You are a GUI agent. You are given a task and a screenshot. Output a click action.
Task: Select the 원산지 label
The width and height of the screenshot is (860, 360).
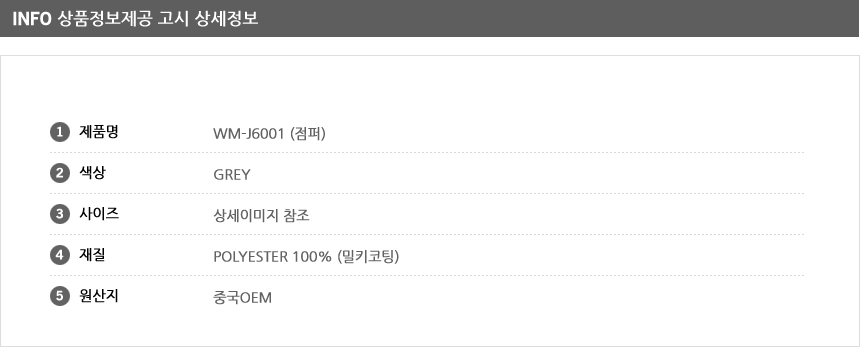(x=99, y=296)
